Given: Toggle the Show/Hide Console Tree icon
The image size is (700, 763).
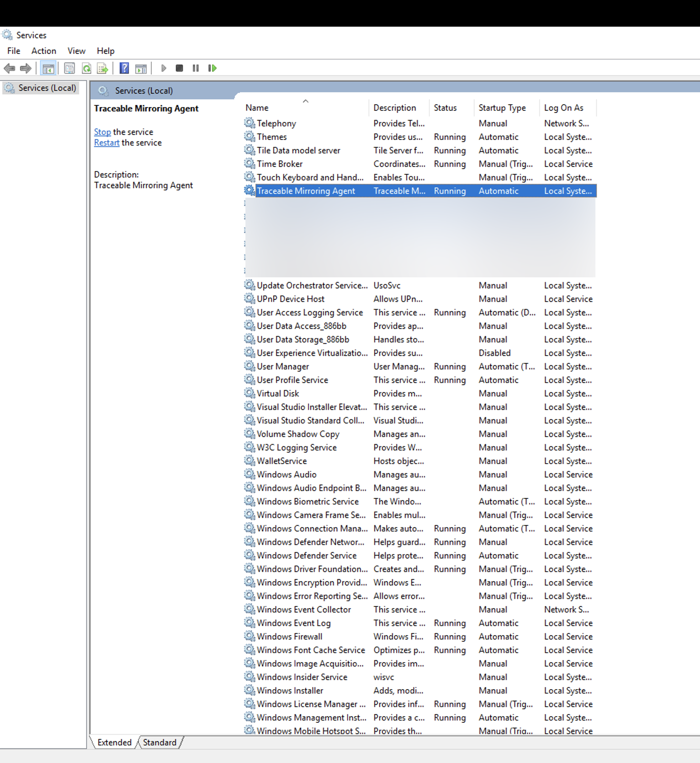Looking at the screenshot, I should (x=48, y=69).
